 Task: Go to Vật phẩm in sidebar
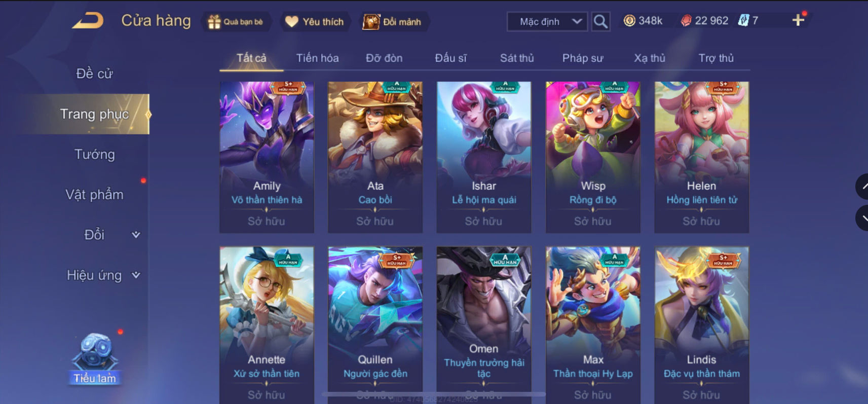coord(95,195)
